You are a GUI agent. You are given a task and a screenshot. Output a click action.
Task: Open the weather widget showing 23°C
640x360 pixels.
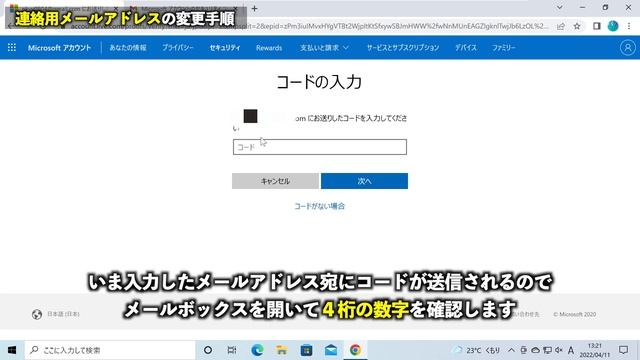tap(477, 350)
